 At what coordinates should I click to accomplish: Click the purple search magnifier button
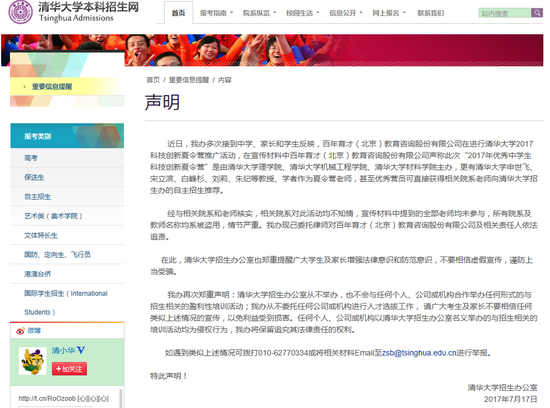(536, 13)
